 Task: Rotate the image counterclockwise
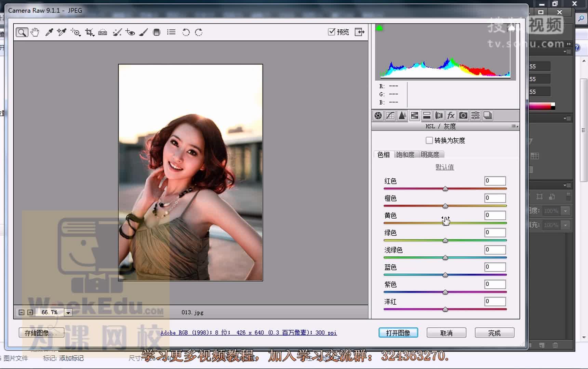[186, 32]
